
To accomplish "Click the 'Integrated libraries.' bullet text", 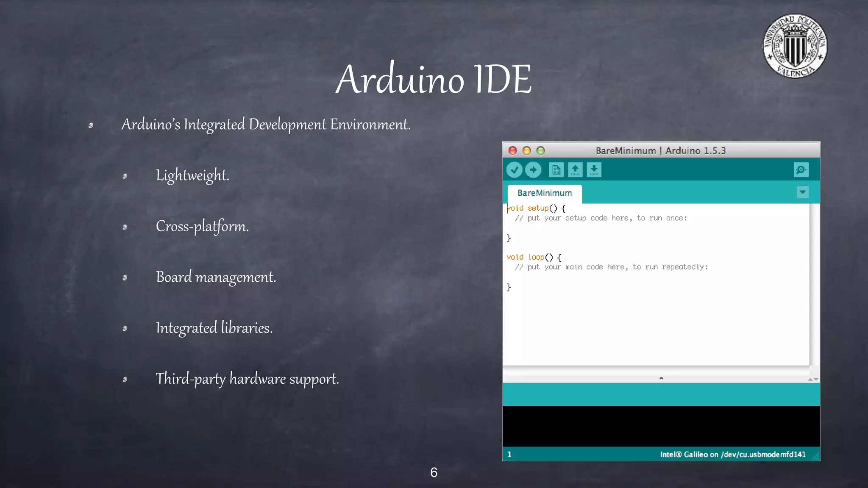I will [x=214, y=328].
